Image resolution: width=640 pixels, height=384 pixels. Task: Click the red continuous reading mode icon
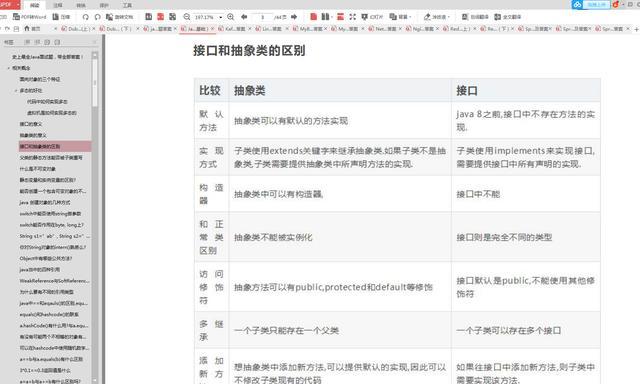(340, 17)
